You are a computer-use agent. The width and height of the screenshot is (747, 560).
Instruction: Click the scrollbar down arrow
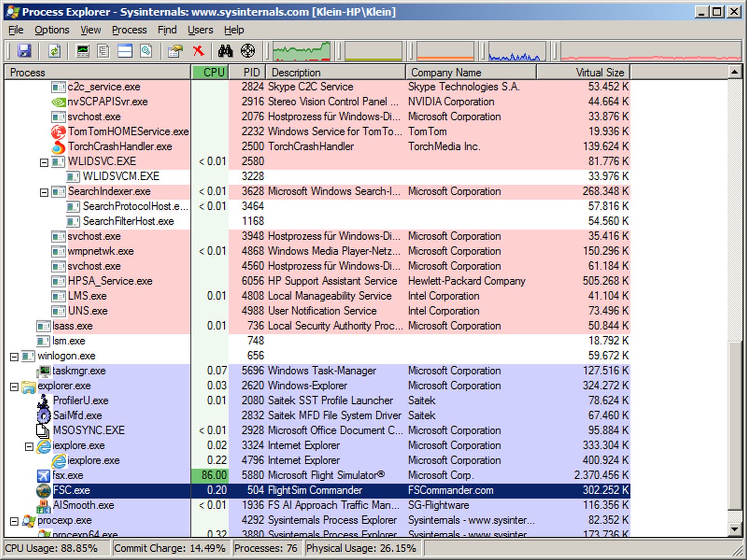click(x=735, y=530)
